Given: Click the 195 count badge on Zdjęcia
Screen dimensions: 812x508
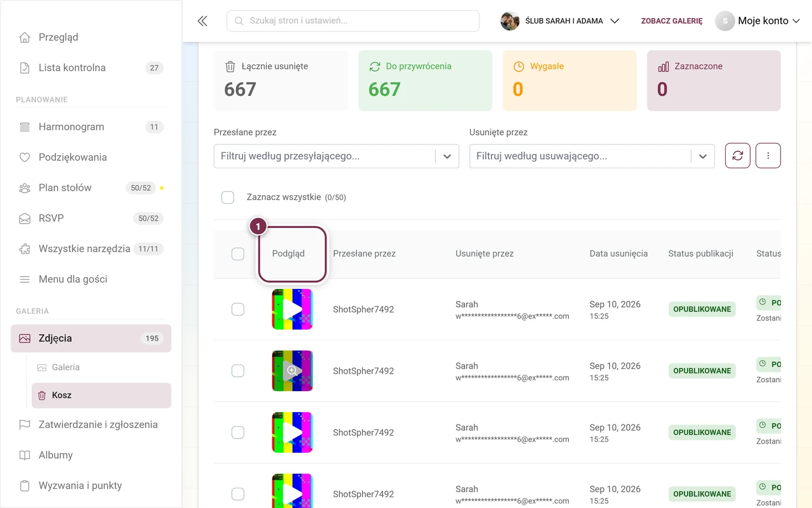Looking at the screenshot, I should pyautogui.click(x=152, y=339).
